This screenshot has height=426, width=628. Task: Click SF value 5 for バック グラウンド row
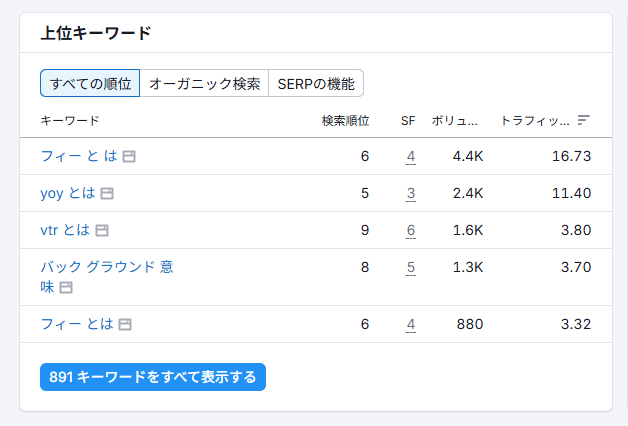pyautogui.click(x=410, y=267)
